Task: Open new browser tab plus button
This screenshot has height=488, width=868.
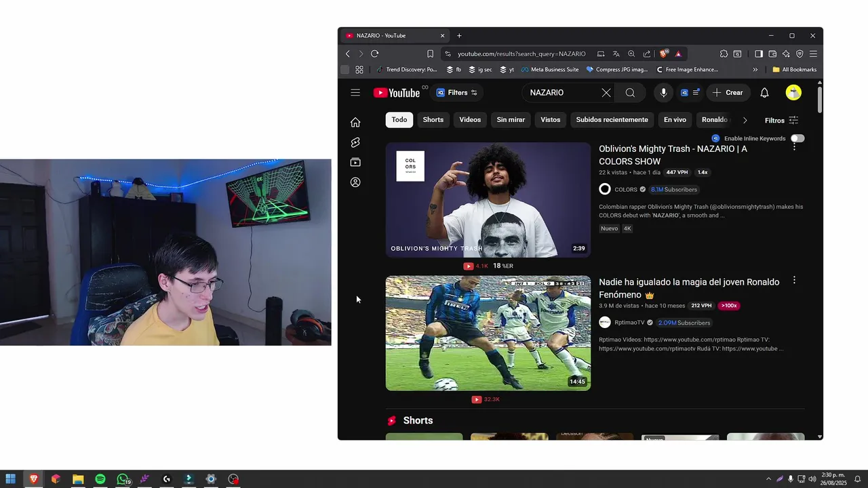Action: click(459, 35)
